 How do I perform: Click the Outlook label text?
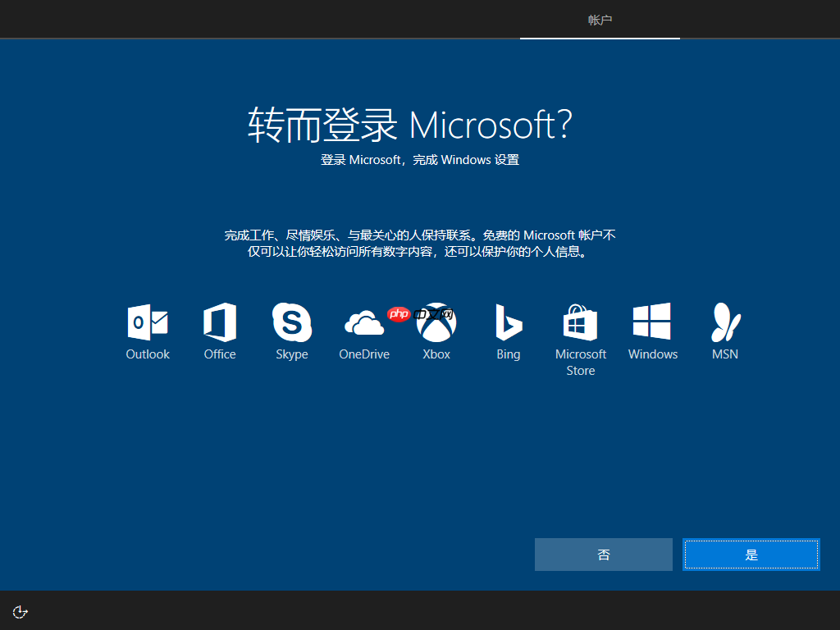[148, 354]
